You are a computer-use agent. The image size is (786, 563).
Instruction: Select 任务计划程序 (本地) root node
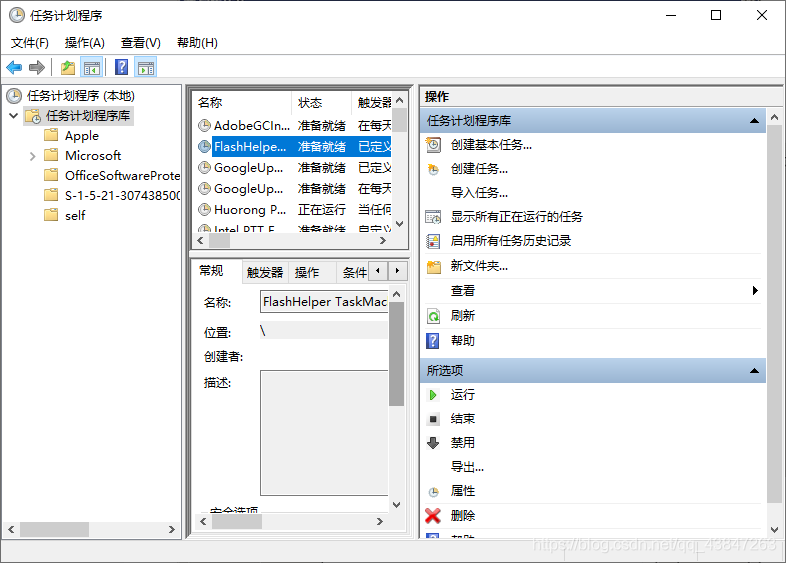point(81,96)
